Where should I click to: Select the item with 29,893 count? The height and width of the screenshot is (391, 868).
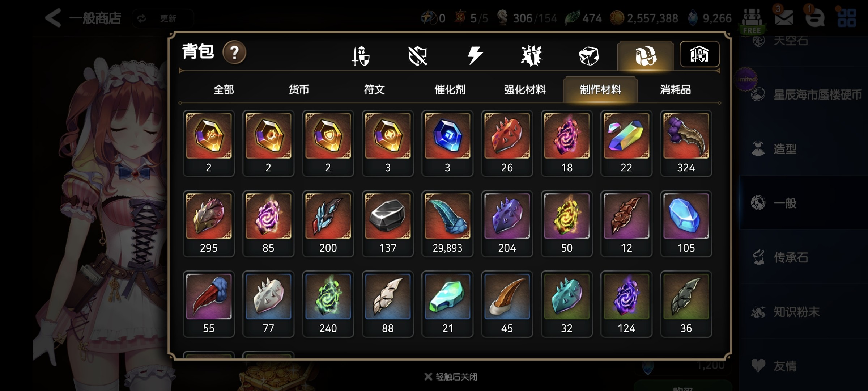click(447, 223)
